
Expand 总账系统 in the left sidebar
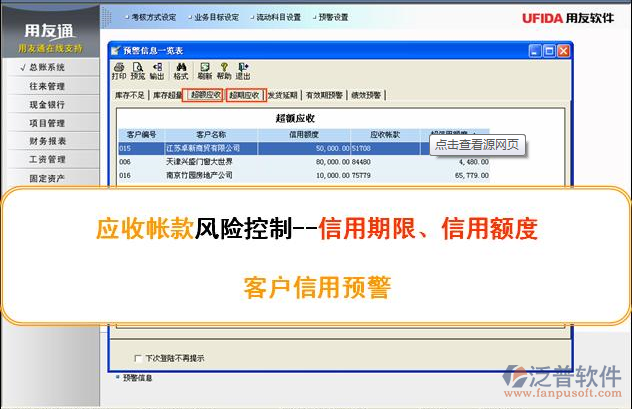click(x=47, y=68)
